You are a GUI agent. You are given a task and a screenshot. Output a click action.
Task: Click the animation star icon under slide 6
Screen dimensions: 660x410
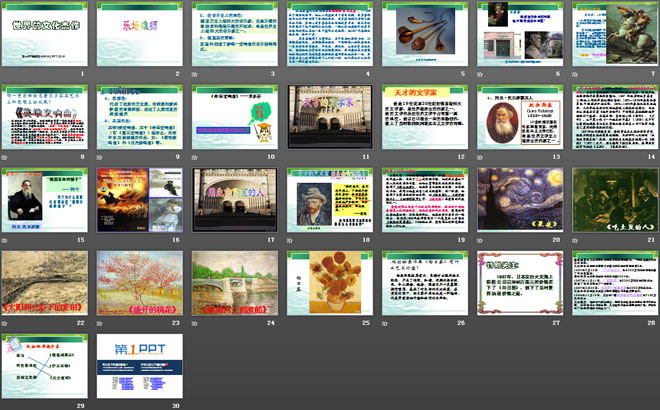tap(480, 74)
